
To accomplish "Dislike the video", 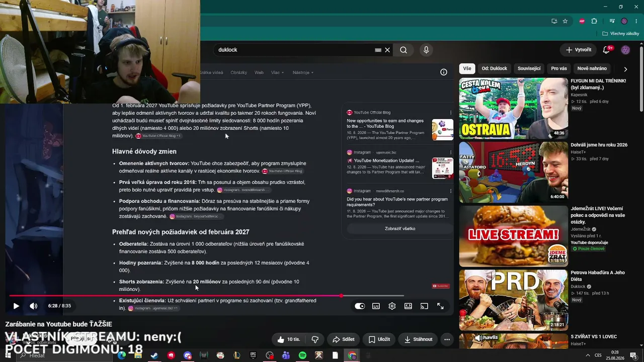I will (315, 339).
